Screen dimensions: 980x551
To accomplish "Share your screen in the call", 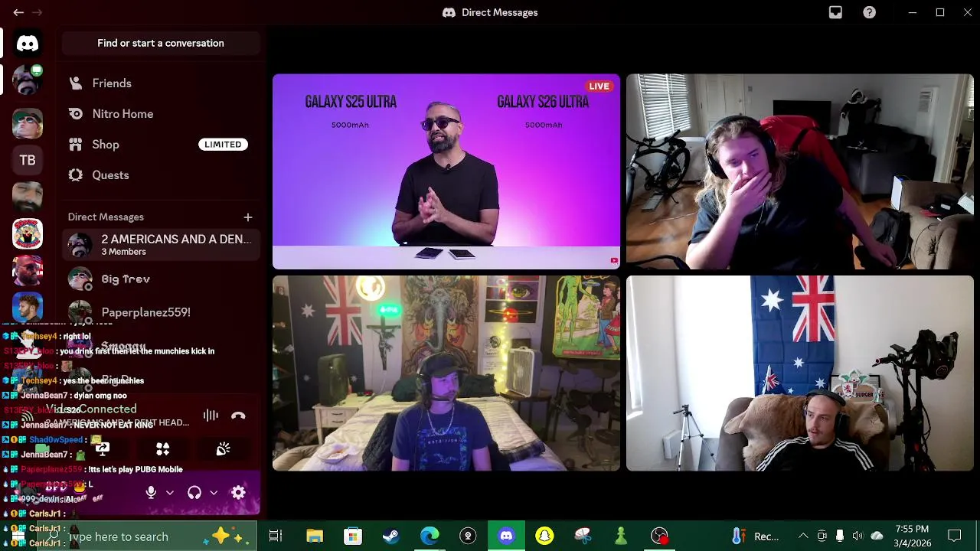I will pyautogui.click(x=102, y=449).
